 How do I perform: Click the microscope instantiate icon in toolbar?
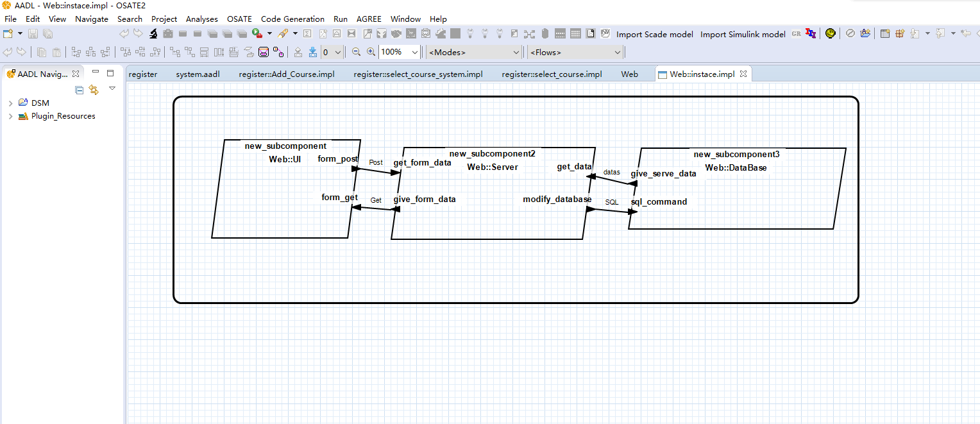click(x=154, y=34)
